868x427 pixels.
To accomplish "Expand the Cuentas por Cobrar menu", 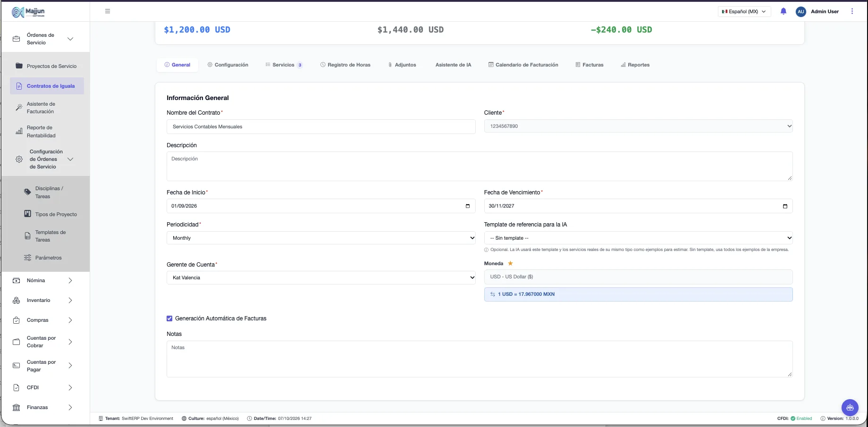I will coord(70,342).
